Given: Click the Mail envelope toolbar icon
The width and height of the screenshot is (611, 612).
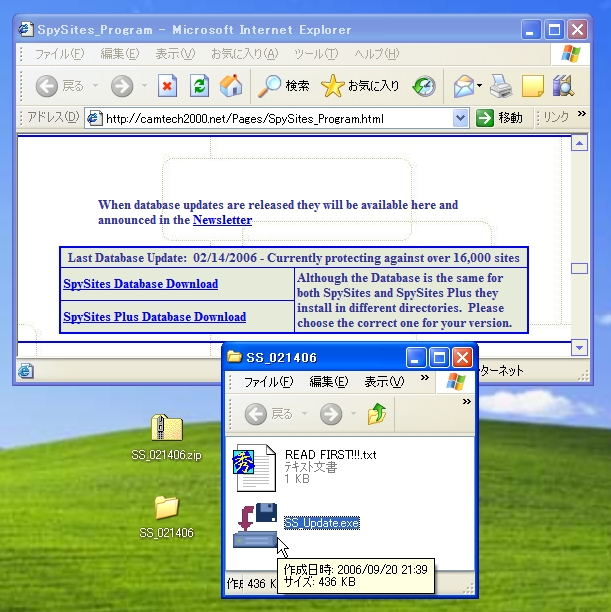Looking at the screenshot, I should (x=463, y=86).
